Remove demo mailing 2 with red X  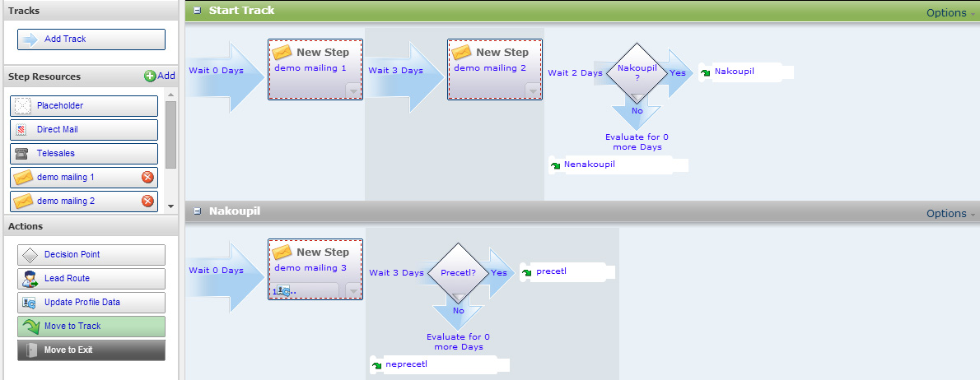[x=147, y=201]
